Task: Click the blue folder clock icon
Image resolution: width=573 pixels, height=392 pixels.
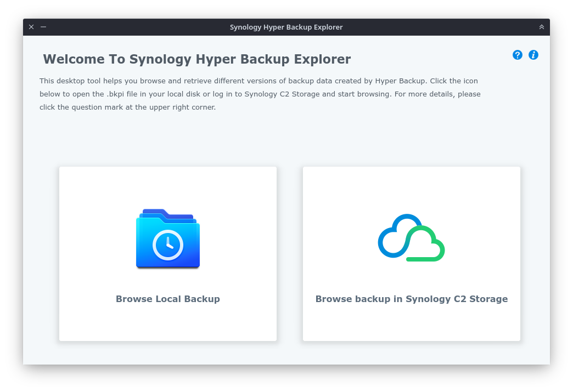Action: point(168,238)
